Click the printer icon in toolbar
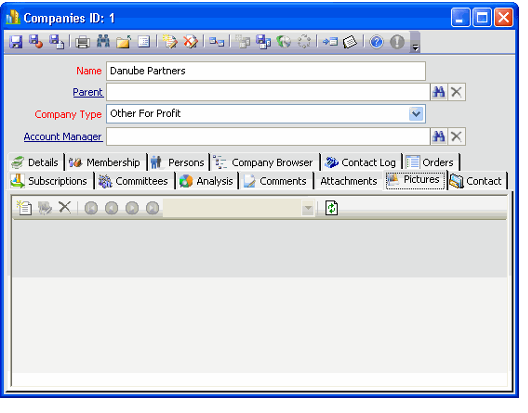 (82, 42)
